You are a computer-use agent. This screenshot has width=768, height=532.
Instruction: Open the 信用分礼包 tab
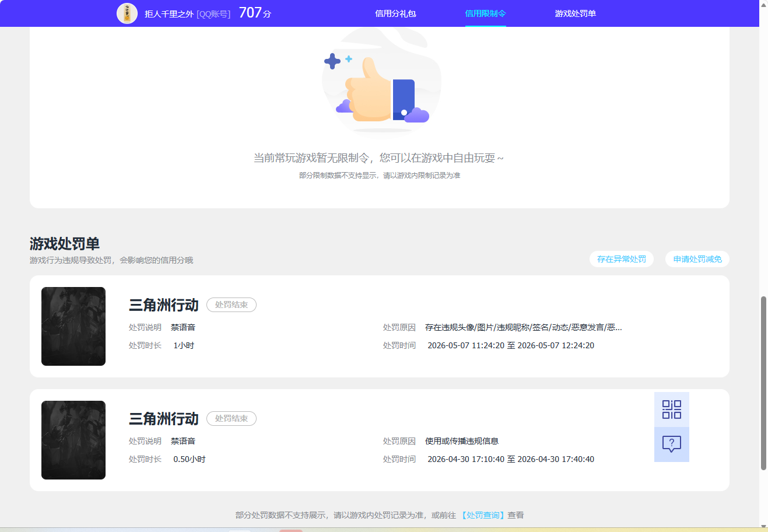(395, 13)
